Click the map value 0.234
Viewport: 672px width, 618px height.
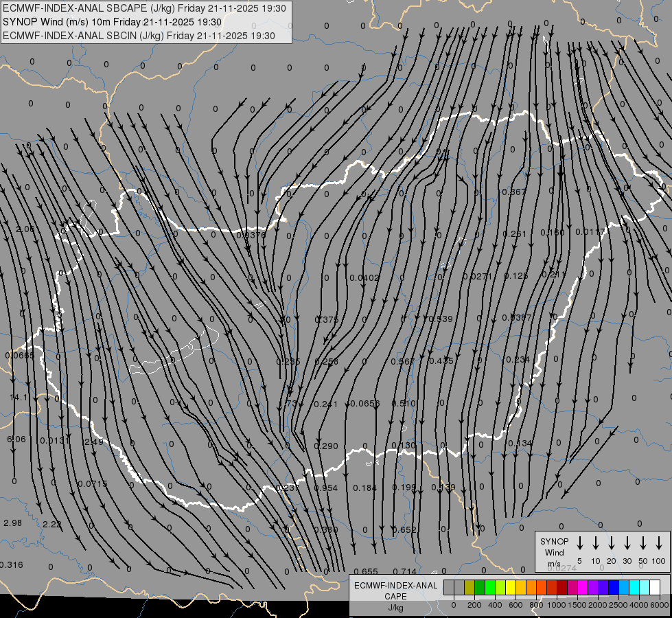tap(518, 359)
